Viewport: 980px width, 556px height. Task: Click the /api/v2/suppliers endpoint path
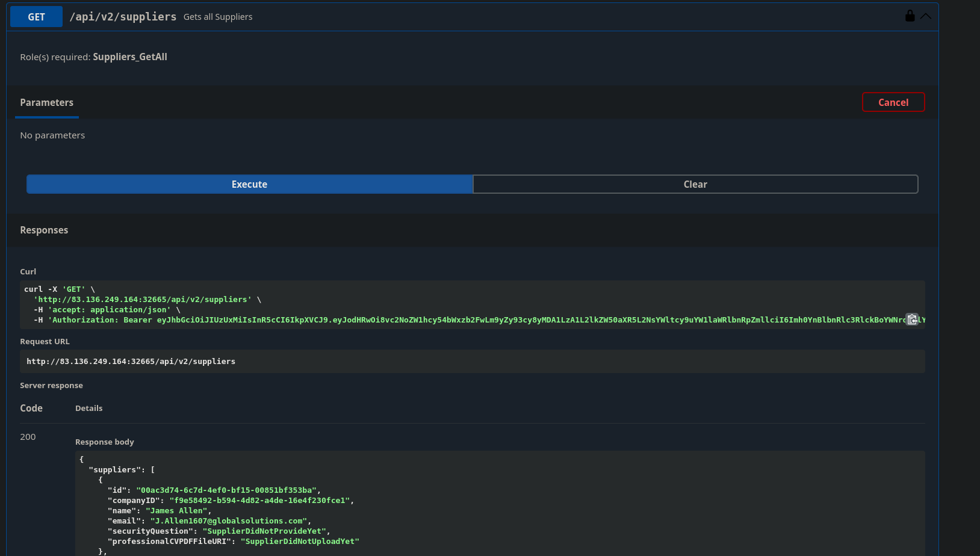(x=123, y=17)
